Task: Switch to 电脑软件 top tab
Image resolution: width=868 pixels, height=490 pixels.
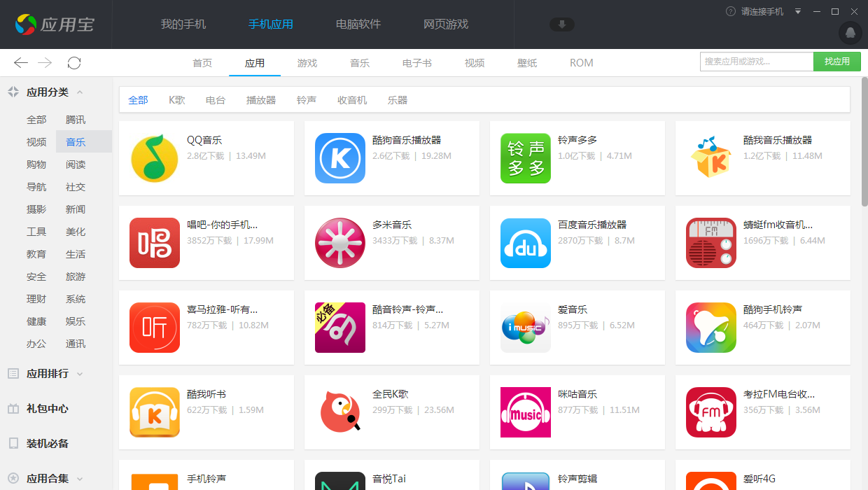Action: click(358, 24)
